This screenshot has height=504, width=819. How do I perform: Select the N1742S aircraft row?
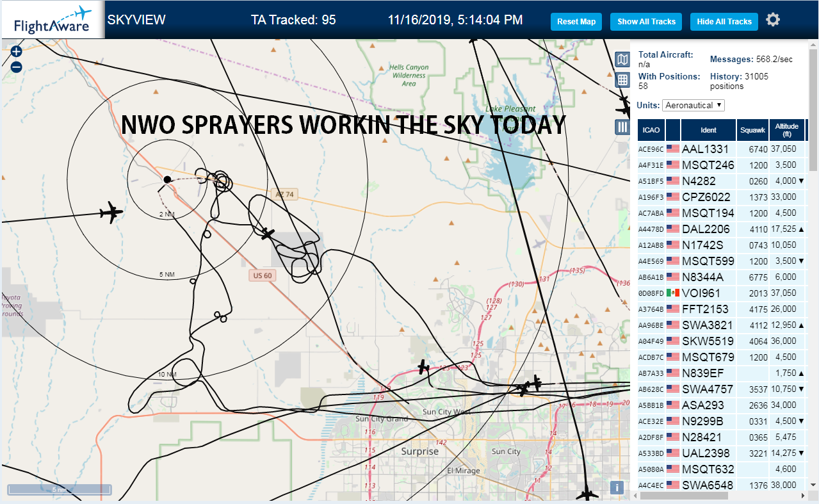(722, 245)
